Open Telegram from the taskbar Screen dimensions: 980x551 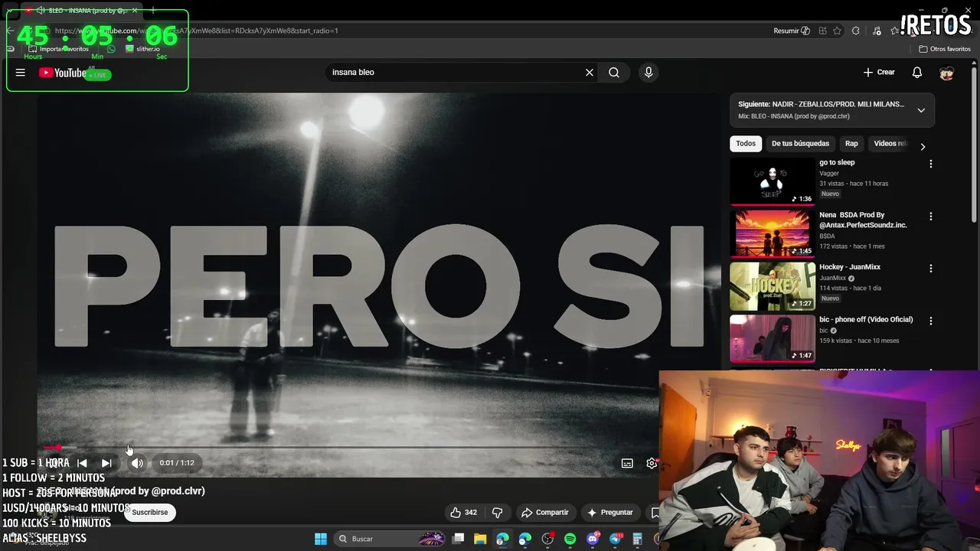(616, 539)
